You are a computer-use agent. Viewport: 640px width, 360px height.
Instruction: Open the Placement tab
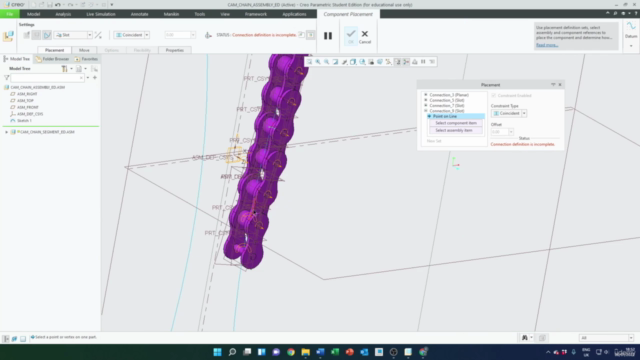(54, 50)
